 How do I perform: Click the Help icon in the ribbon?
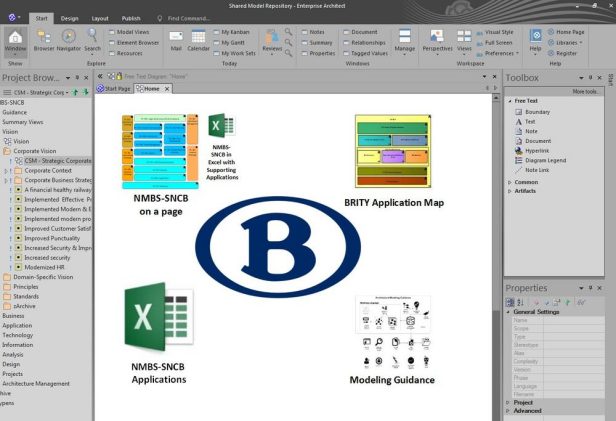(536, 38)
